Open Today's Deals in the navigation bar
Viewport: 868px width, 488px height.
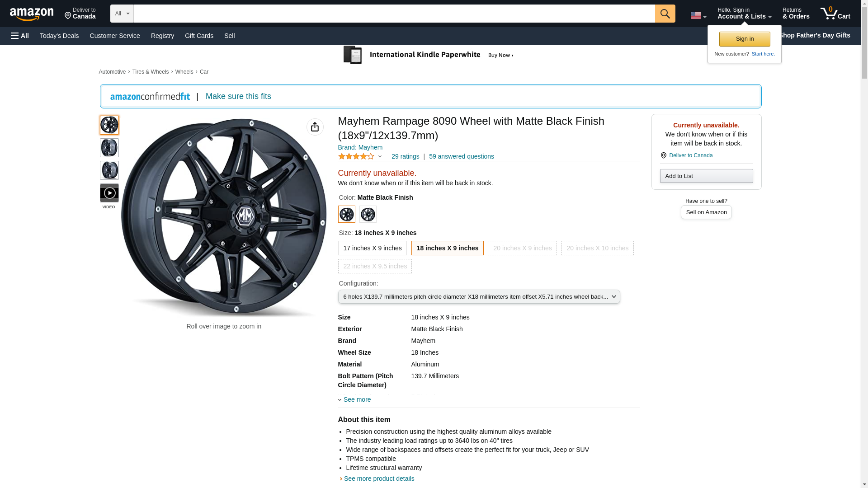click(59, 36)
